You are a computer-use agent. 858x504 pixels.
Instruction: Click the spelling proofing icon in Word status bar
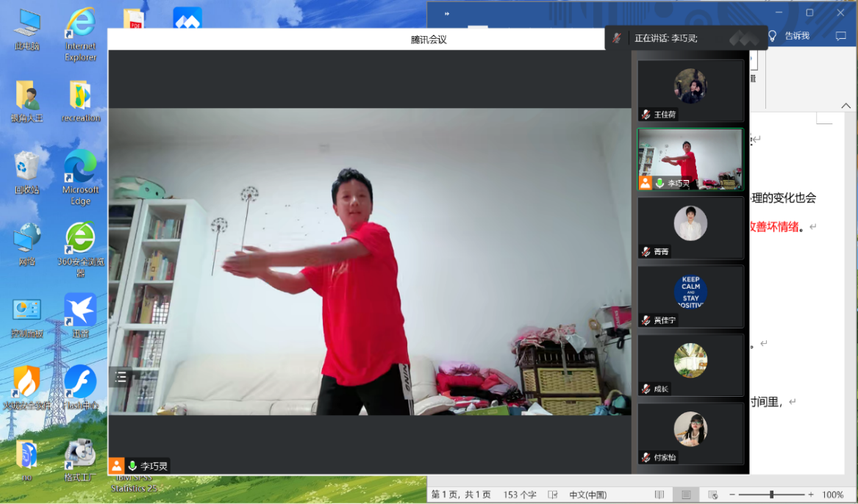553,494
